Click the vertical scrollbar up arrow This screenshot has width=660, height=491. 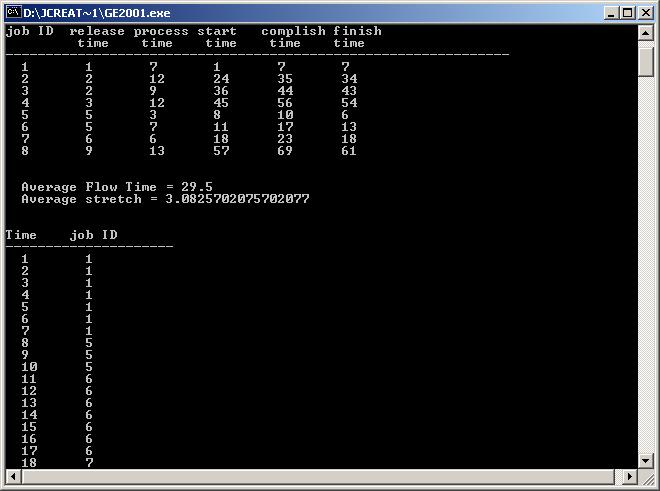point(646,33)
